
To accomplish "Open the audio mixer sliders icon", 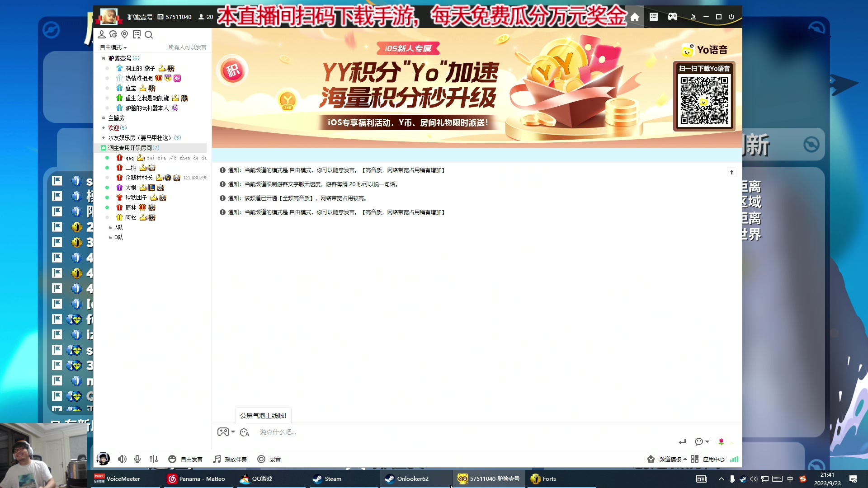I will 154,459.
